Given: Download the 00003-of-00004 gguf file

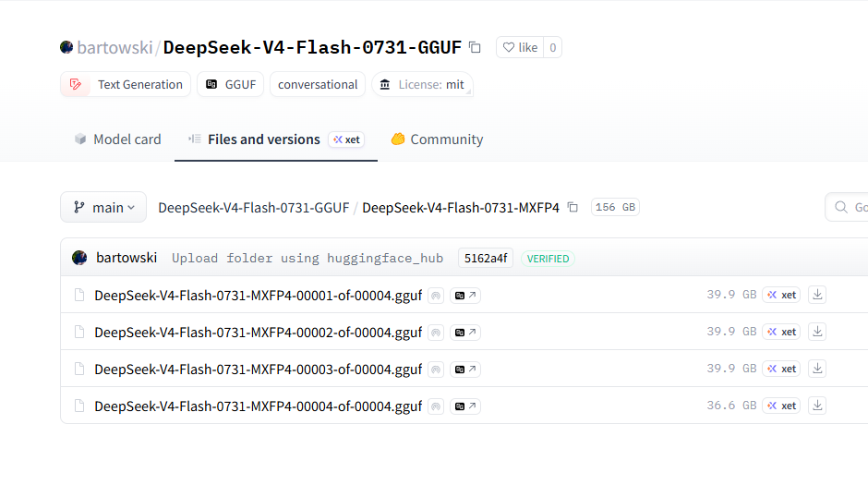Looking at the screenshot, I should click(x=817, y=369).
